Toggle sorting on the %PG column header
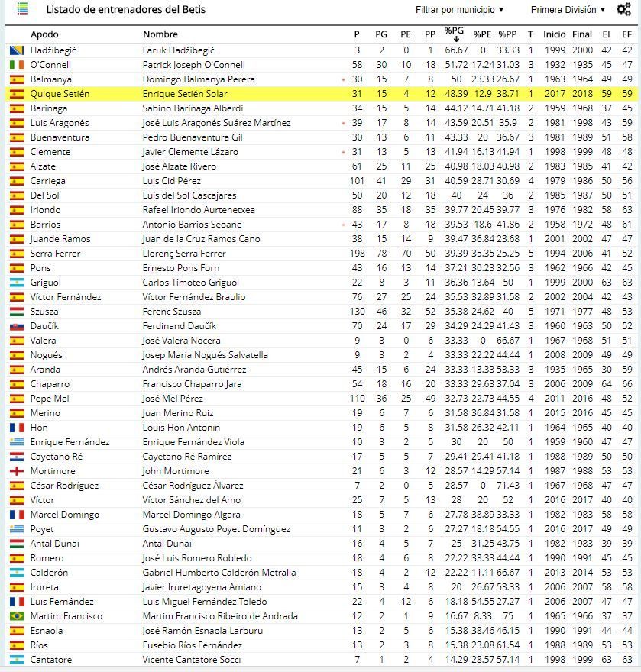 [x=454, y=34]
